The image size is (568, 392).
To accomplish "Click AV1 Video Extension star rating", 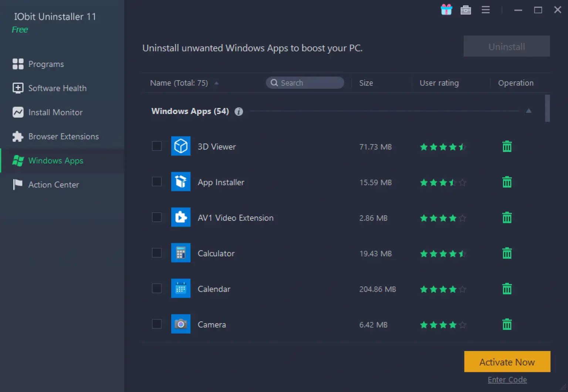I will 443,218.
